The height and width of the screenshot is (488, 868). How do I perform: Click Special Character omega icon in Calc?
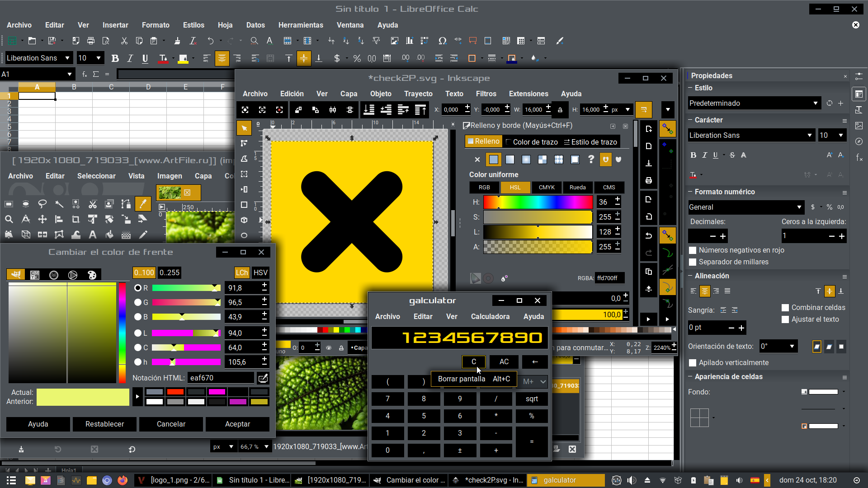(x=442, y=41)
